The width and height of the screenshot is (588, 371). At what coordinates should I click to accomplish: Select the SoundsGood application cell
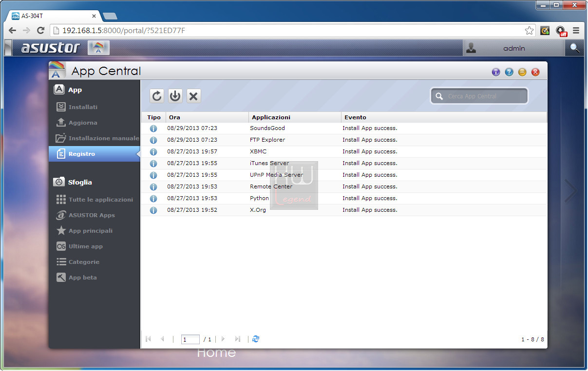pyautogui.click(x=267, y=128)
